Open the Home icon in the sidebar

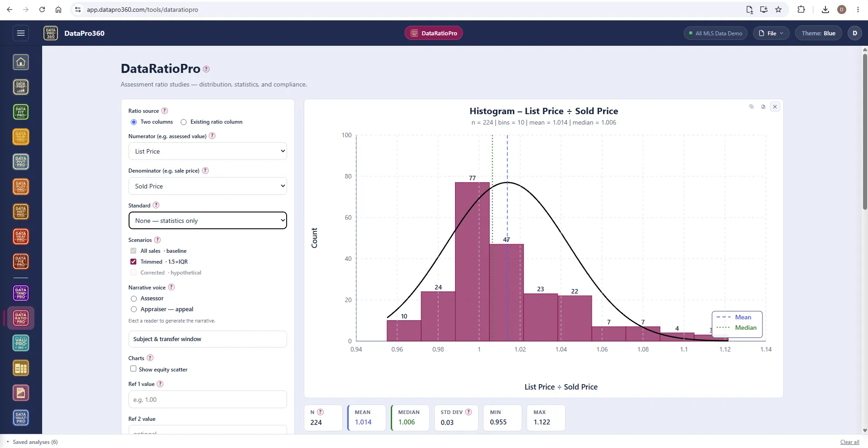pyautogui.click(x=21, y=62)
